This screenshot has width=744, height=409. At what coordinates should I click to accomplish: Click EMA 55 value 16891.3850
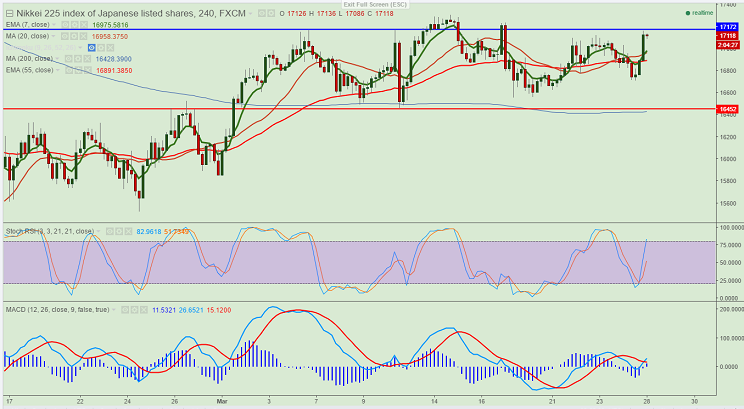114,71
